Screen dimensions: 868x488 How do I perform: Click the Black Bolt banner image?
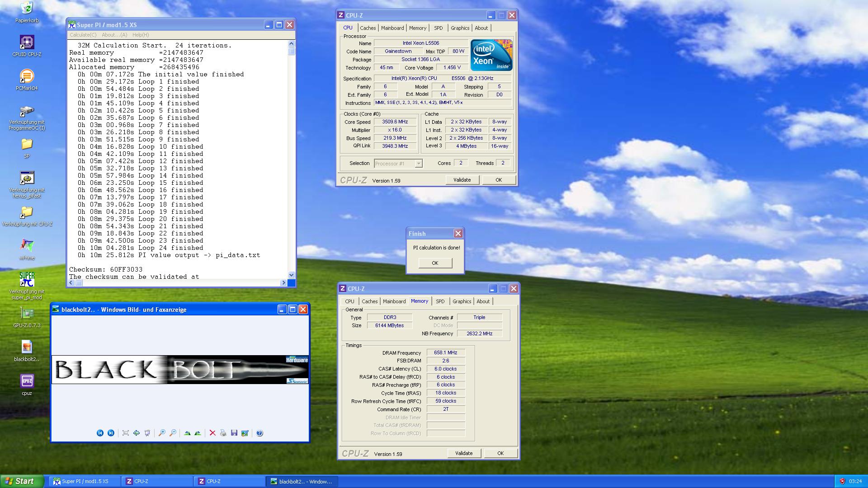tap(180, 370)
